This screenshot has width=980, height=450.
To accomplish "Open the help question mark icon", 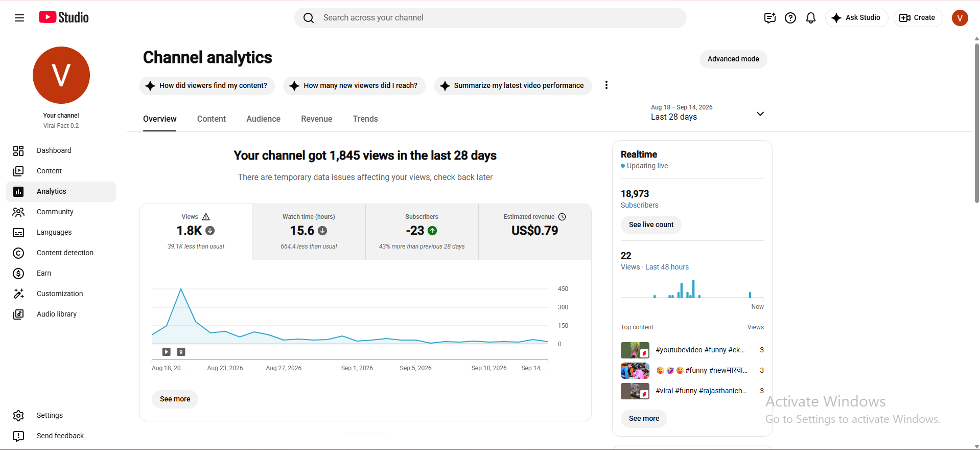I will click(790, 18).
